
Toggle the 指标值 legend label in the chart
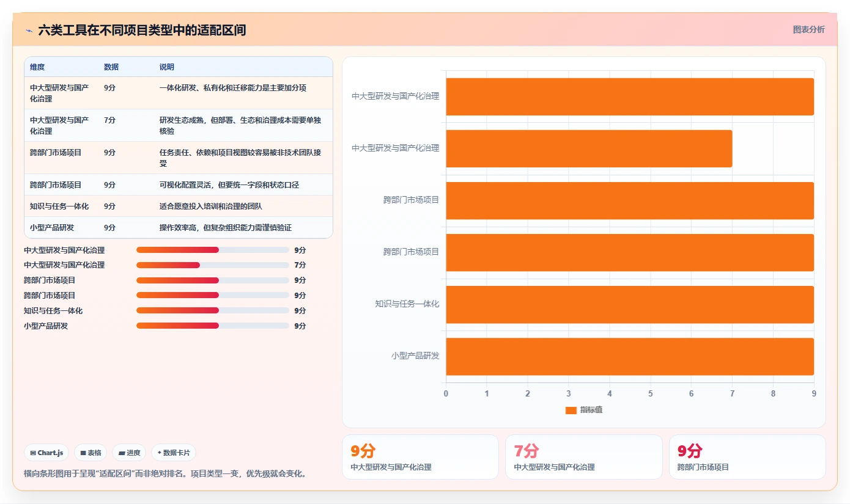click(591, 410)
